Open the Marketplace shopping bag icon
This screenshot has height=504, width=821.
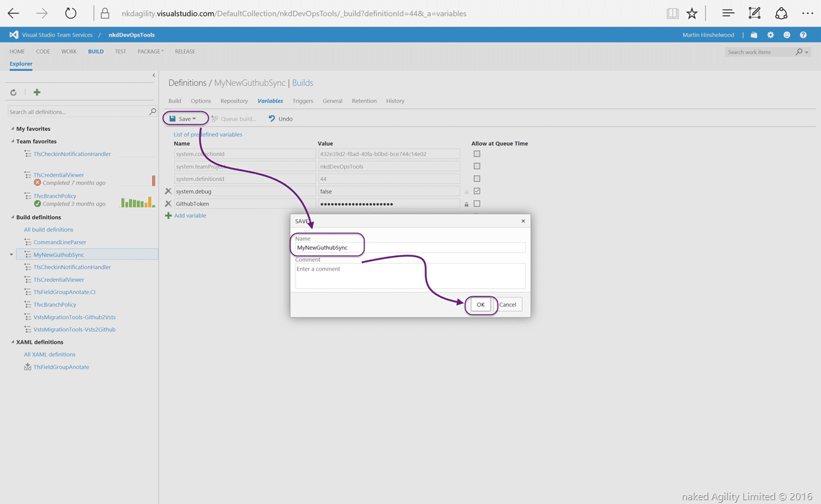click(x=754, y=35)
